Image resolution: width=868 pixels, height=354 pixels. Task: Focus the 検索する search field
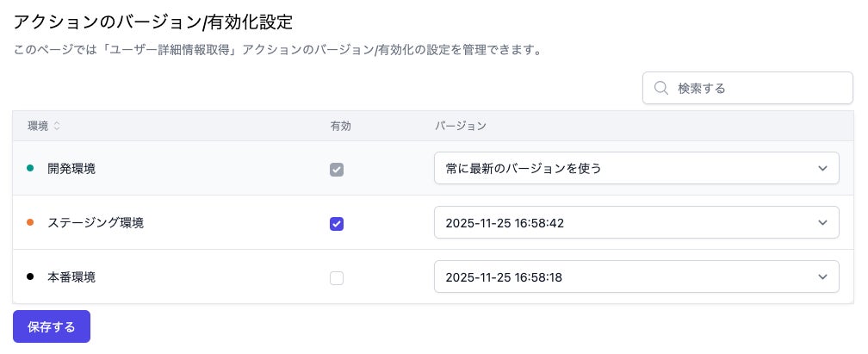coord(758,88)
